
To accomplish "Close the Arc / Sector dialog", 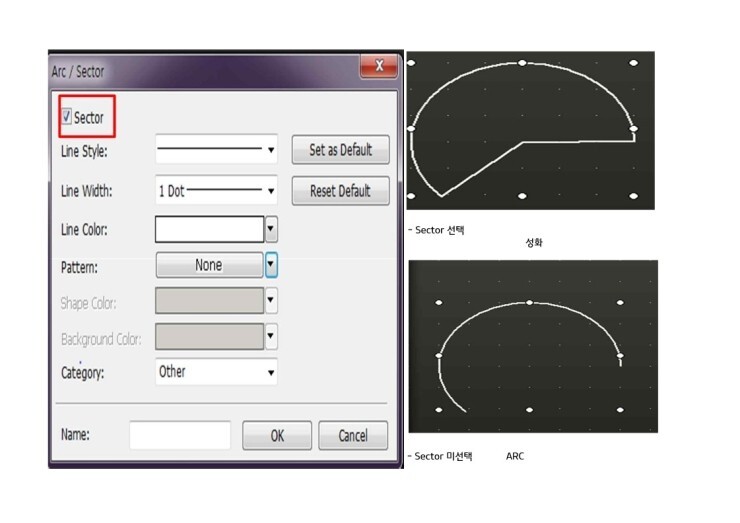I will 379,66.
